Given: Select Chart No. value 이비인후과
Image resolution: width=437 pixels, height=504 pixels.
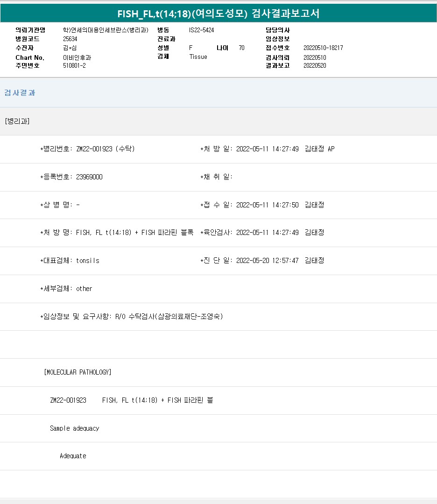Looking at the screenshot, I should tap(77, 57).
